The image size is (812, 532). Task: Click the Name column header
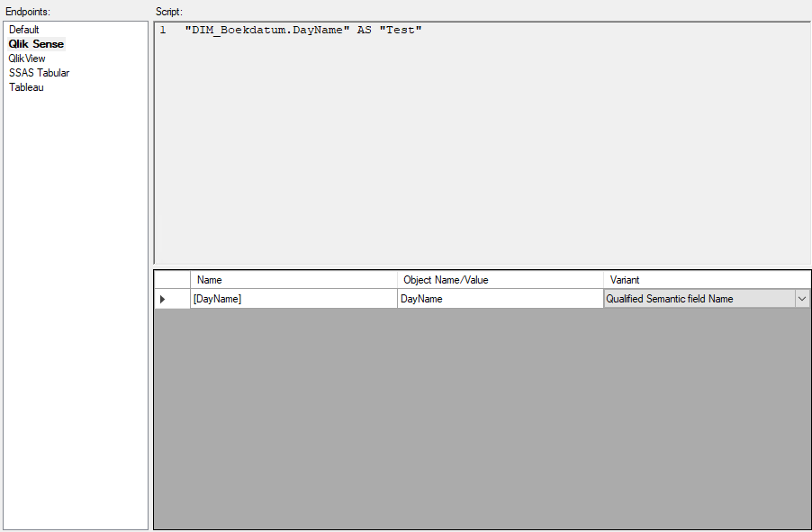[x=293, y=280]
